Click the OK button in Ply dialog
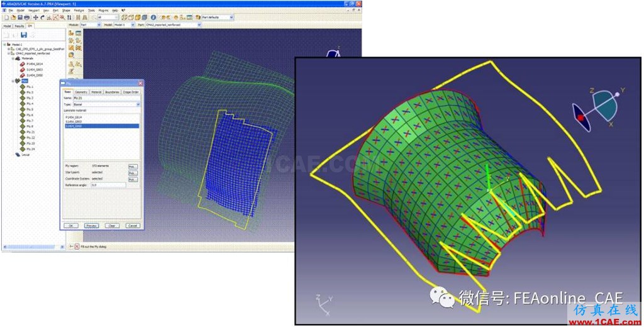This screenshot has height=327, width=644. (x=70, y=226)
